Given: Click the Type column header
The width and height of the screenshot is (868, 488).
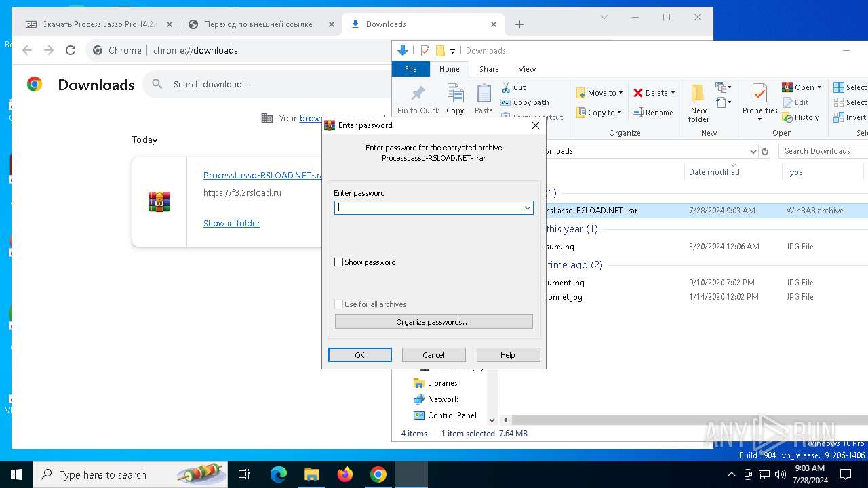Looking at the screenshot, I should click(795, 172).
